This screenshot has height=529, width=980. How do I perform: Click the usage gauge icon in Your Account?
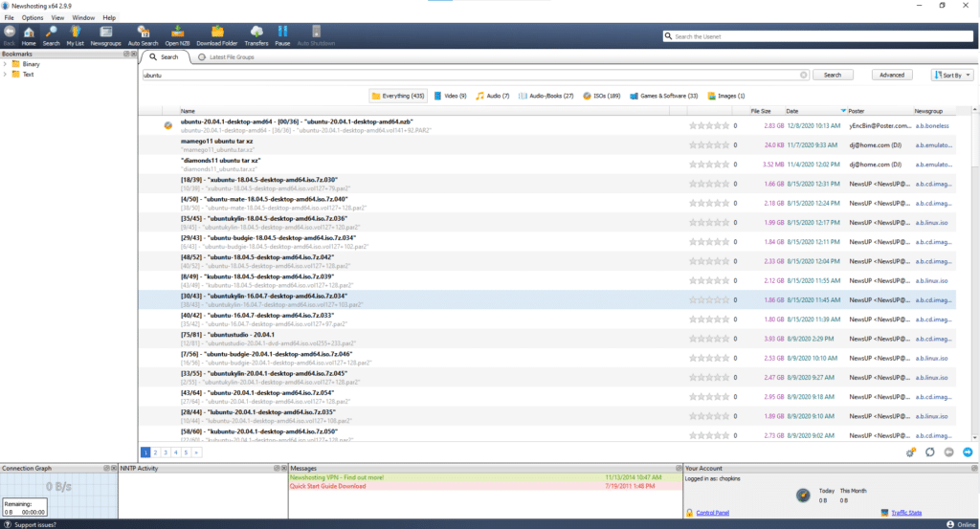[803, 496]
